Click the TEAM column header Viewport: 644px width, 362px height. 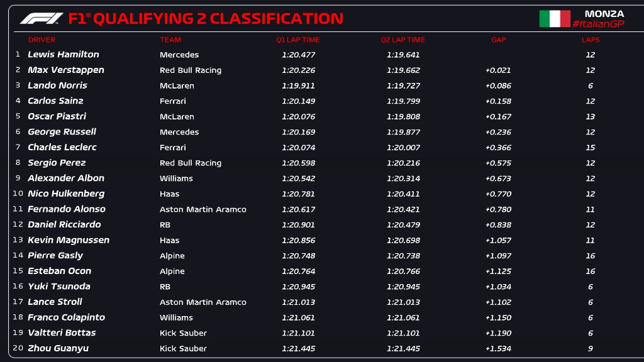[170, 40]
